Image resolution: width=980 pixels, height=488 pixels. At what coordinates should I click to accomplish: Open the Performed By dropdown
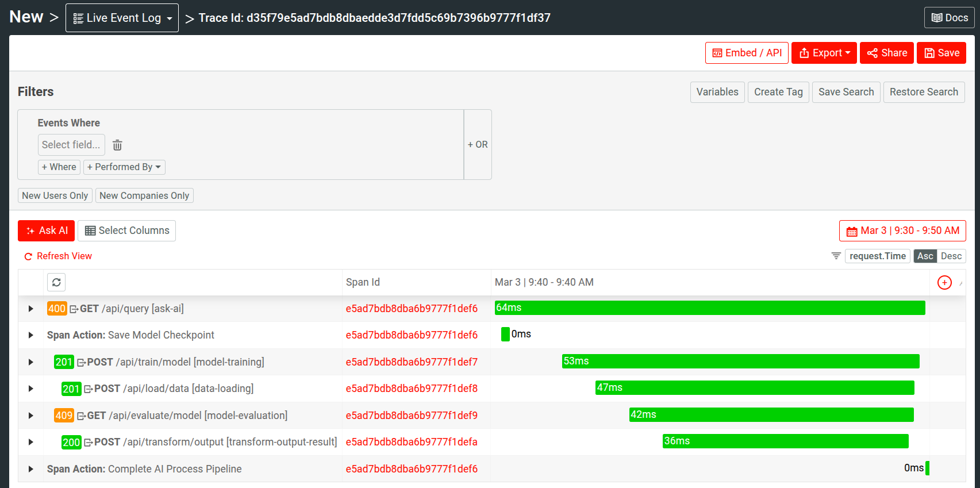point(124,167)
